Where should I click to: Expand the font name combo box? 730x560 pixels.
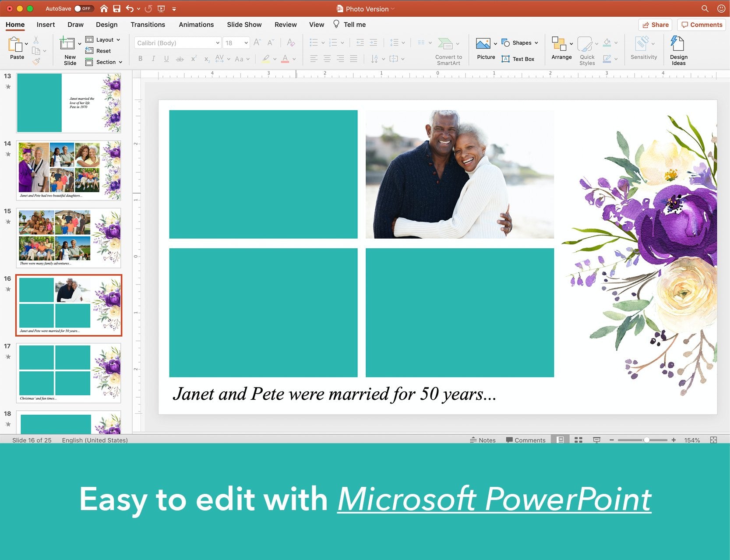(217, 43)
